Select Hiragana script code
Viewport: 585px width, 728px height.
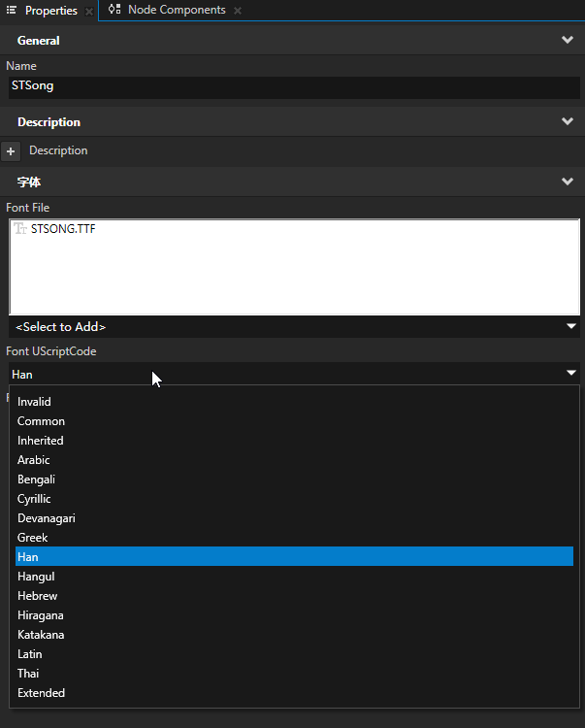[x=294, y=615]
